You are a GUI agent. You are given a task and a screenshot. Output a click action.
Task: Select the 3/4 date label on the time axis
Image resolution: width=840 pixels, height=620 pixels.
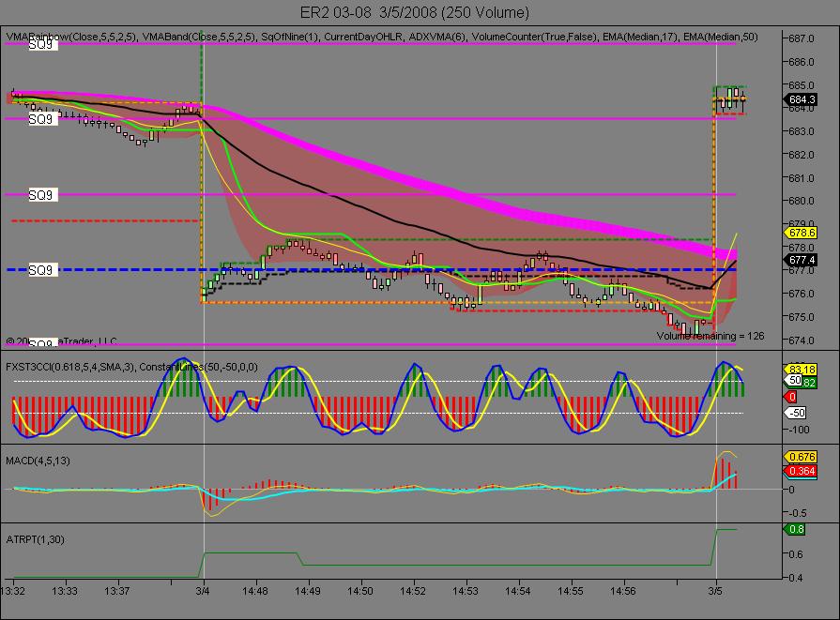coord(203,591)
